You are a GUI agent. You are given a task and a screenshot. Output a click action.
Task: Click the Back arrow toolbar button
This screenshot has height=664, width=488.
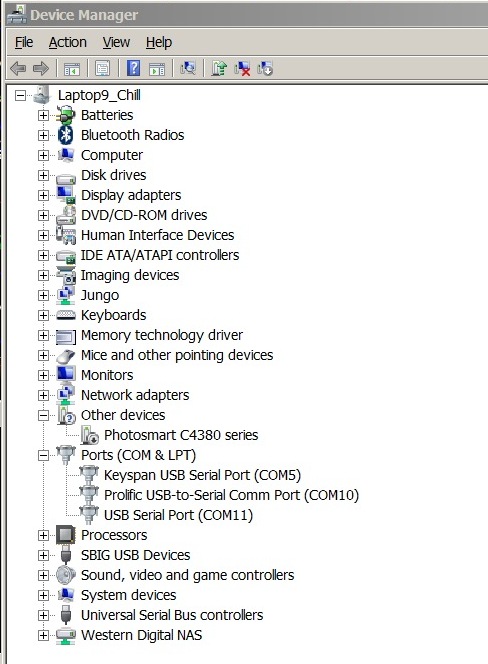click(x=18, y=68)
